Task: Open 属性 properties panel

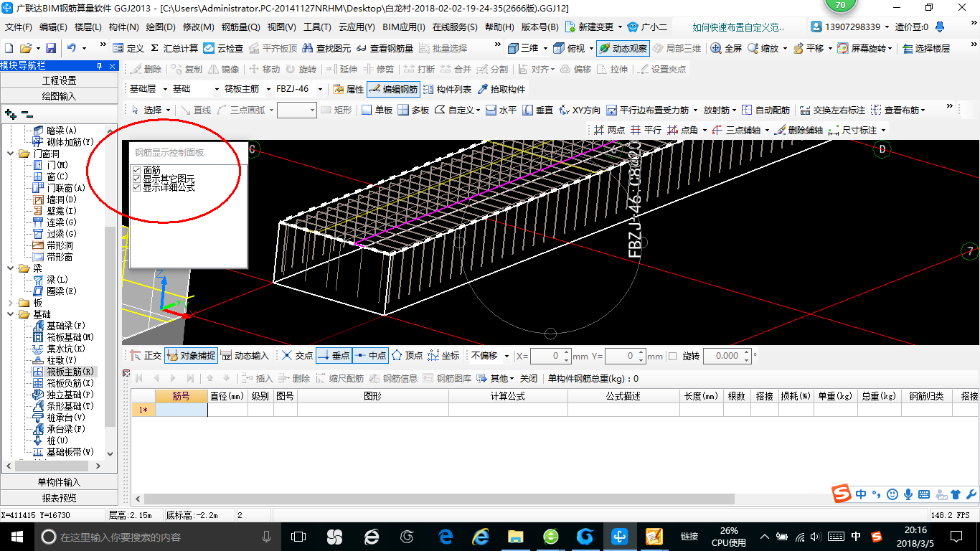Action: (349, 89)
